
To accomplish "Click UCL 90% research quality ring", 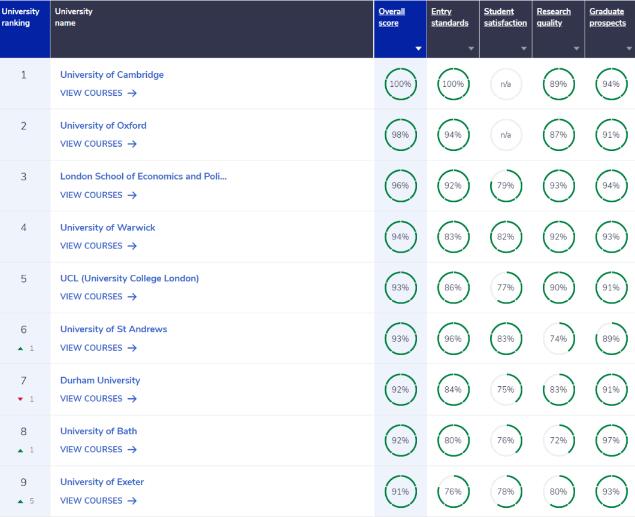I will click(558, 288).
